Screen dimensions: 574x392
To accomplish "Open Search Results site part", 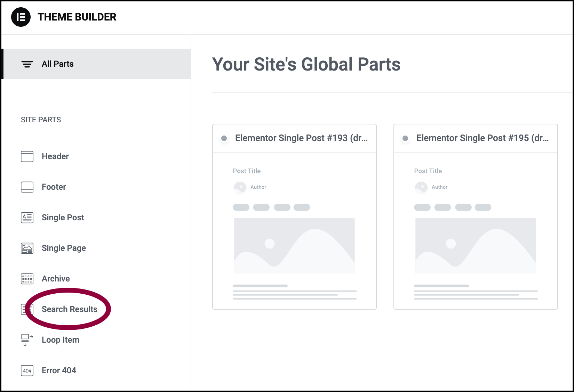I will click(70, 309).
